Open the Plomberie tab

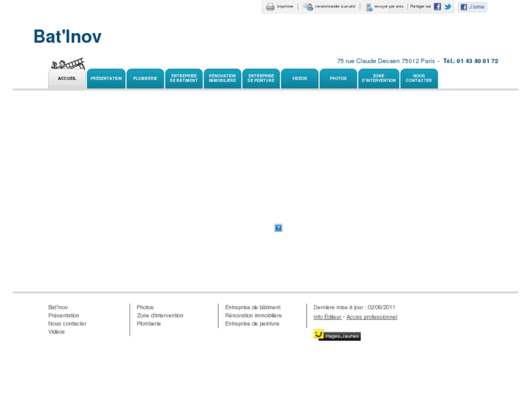145,78
